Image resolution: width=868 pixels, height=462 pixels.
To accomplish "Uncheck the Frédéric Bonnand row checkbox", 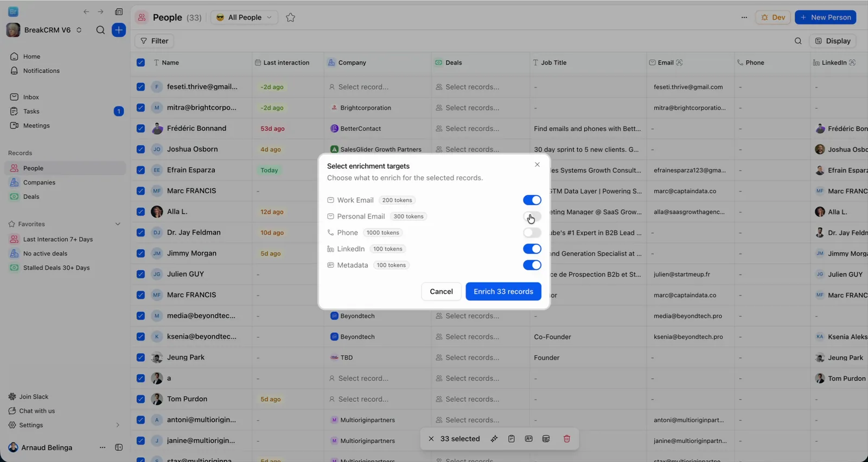I will [141, 129].
